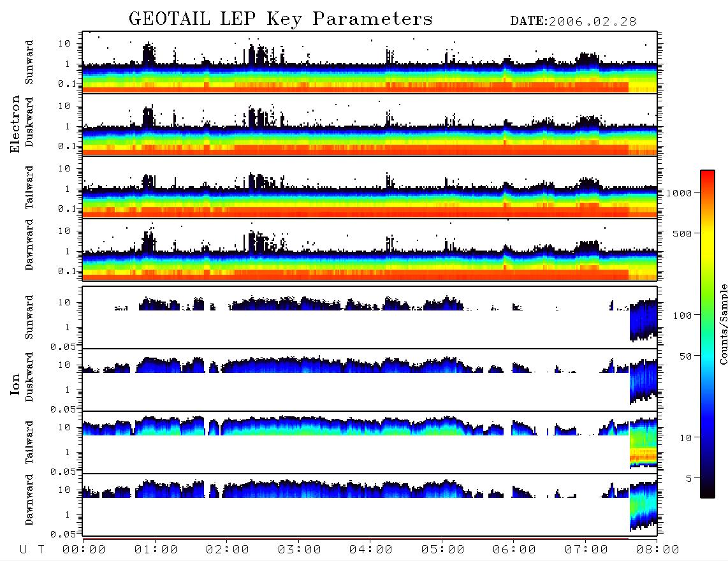Click the '02:00' time tick label
728x561 pixels.
pyautogui.click(x=228, y=550)
